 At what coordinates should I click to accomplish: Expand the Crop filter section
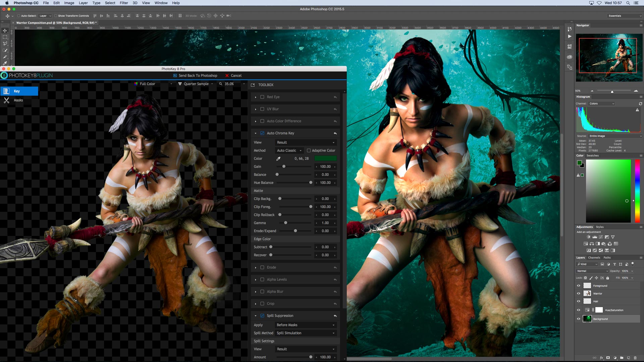(255, 304)
